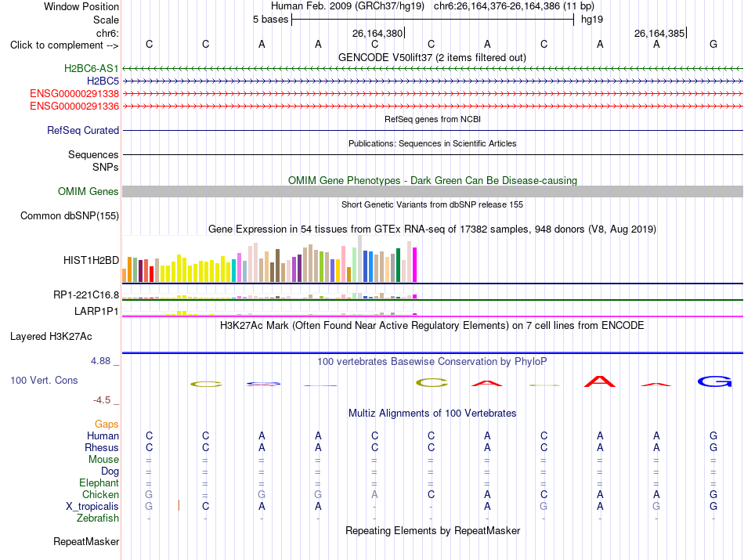
Task: Click the Mouse alignment row label
Action: pyautogui.click(x=103, y=460)
